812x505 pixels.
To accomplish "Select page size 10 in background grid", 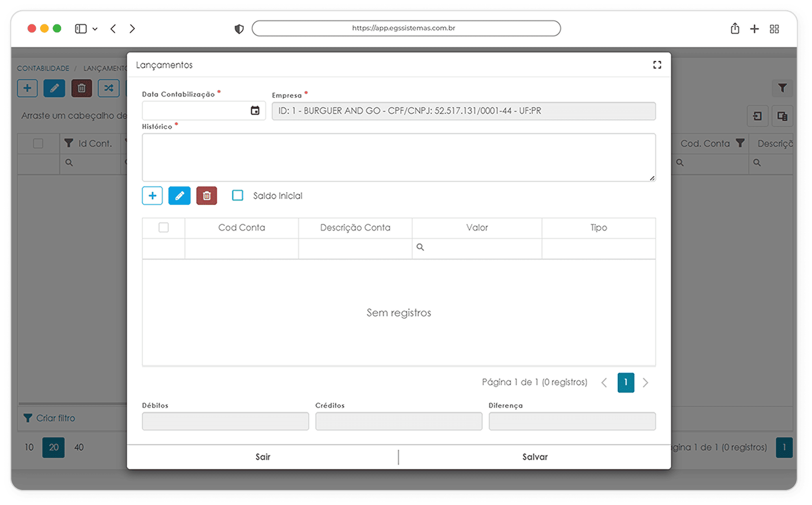I will pyautogui.click(x=29, y=448).
